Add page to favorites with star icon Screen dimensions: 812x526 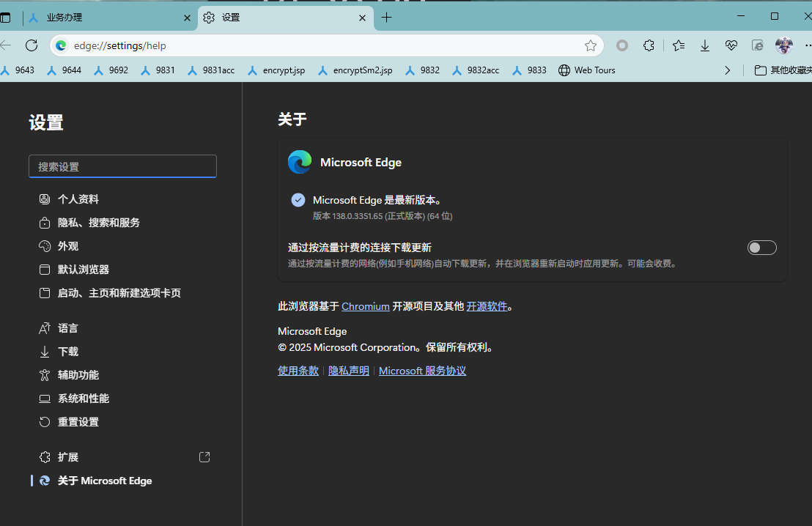click(591, 45)
